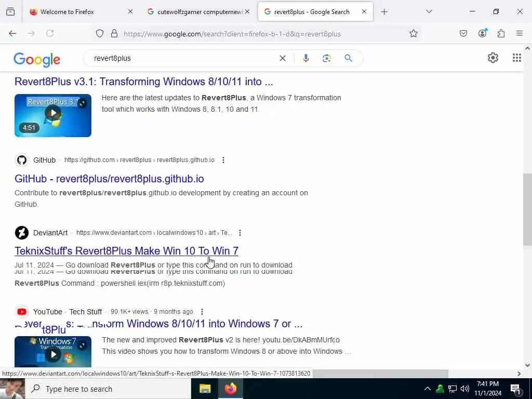Close the Welcome to Firefox tab

point(130,11)
